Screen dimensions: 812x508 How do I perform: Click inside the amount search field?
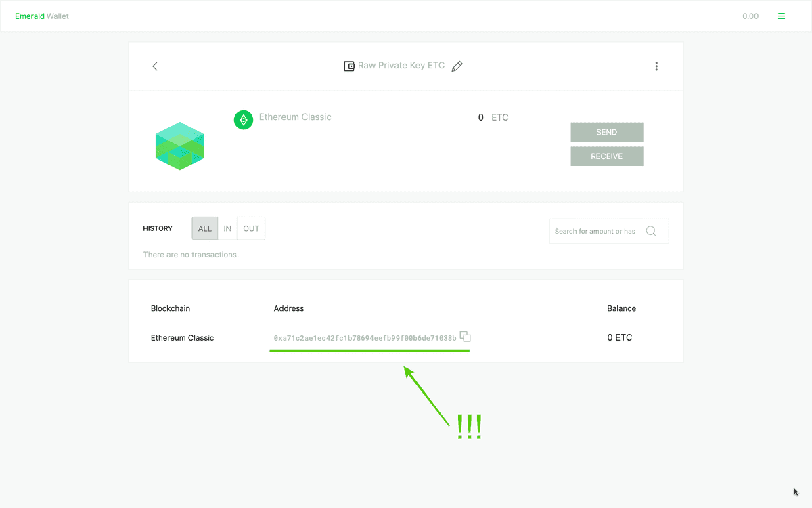[595, 230]
